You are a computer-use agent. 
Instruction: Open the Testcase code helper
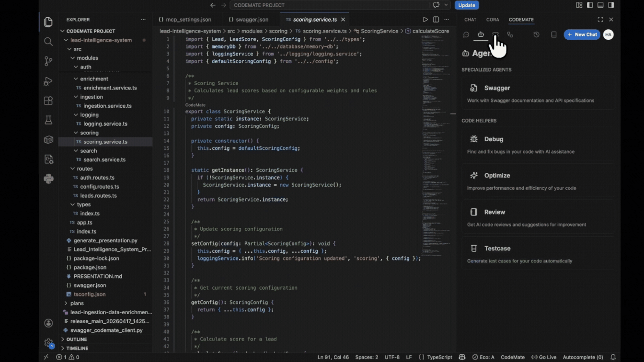[538, 254]
